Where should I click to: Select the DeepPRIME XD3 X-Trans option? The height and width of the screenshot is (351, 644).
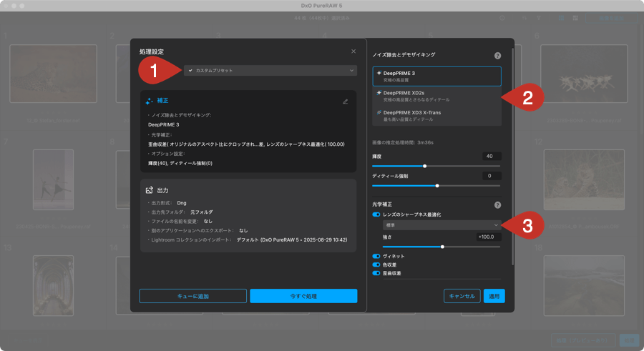(x=437, y=116)
